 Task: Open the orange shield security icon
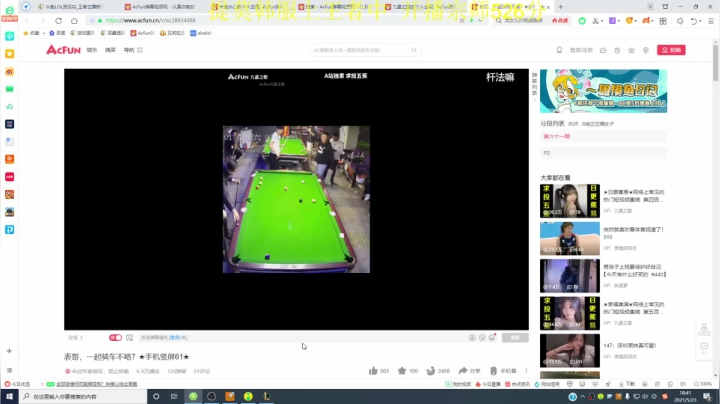point(630,21)
